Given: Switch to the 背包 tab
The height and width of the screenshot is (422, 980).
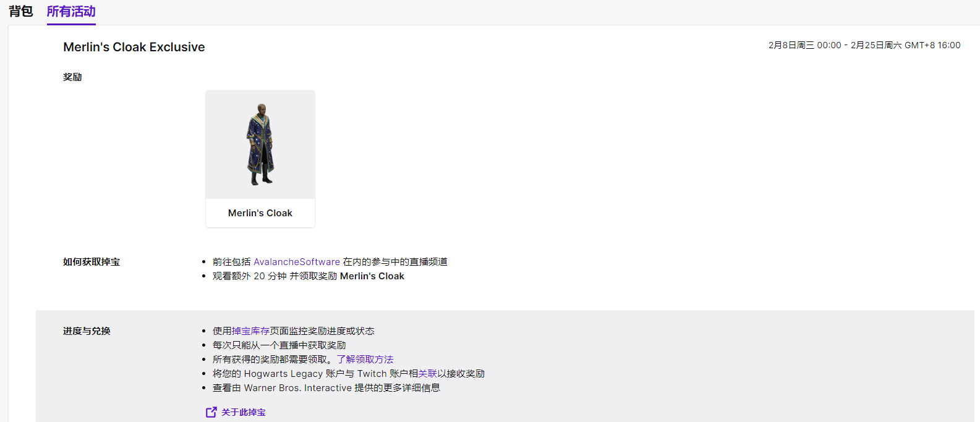Looking at the screenshot, I should pos(20,11).
